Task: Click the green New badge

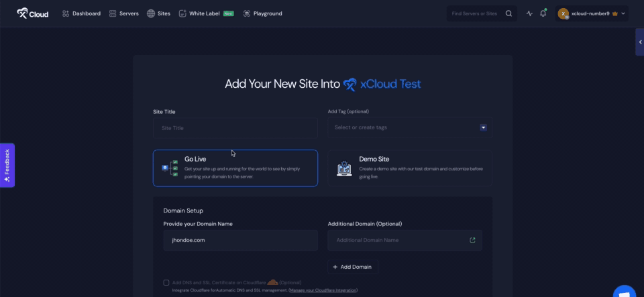Action: [x=228, y=13]
